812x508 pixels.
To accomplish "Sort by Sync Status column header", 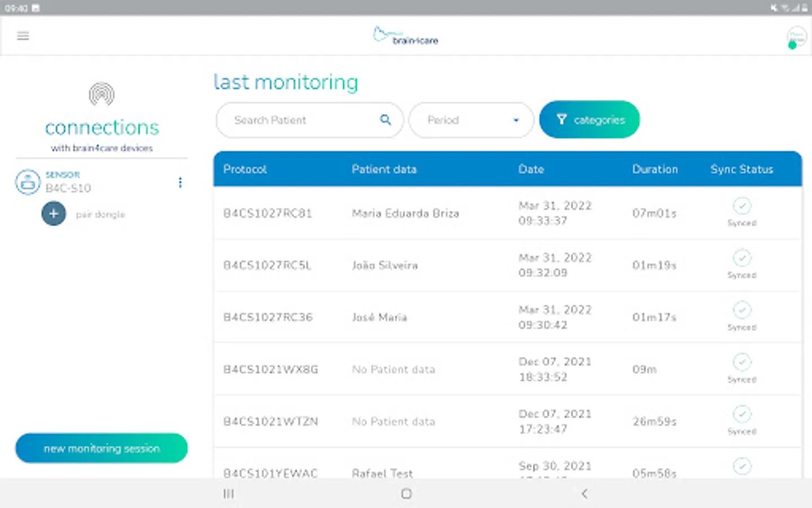I will (x=742, y=169).
